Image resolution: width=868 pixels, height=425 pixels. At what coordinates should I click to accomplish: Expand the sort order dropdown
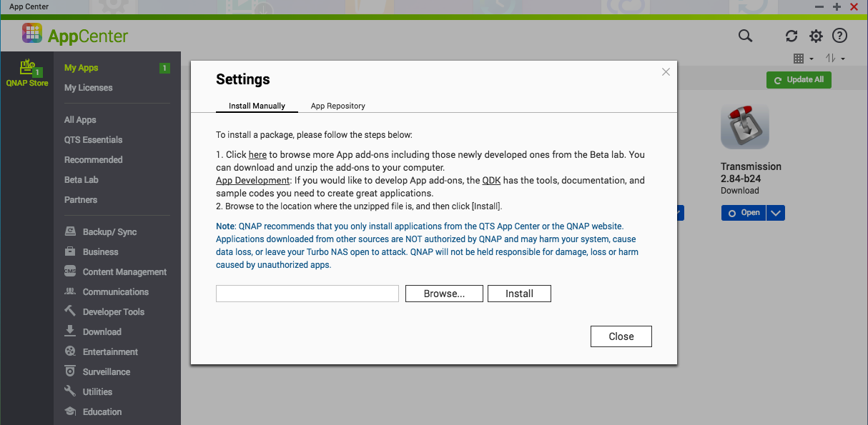tap(835, 59)
